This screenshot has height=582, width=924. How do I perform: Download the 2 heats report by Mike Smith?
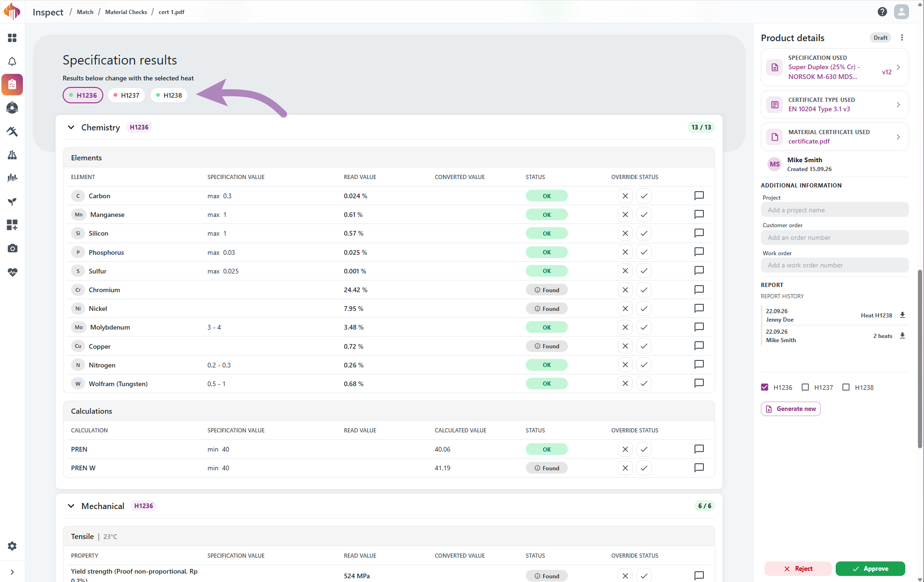[903, 336]
